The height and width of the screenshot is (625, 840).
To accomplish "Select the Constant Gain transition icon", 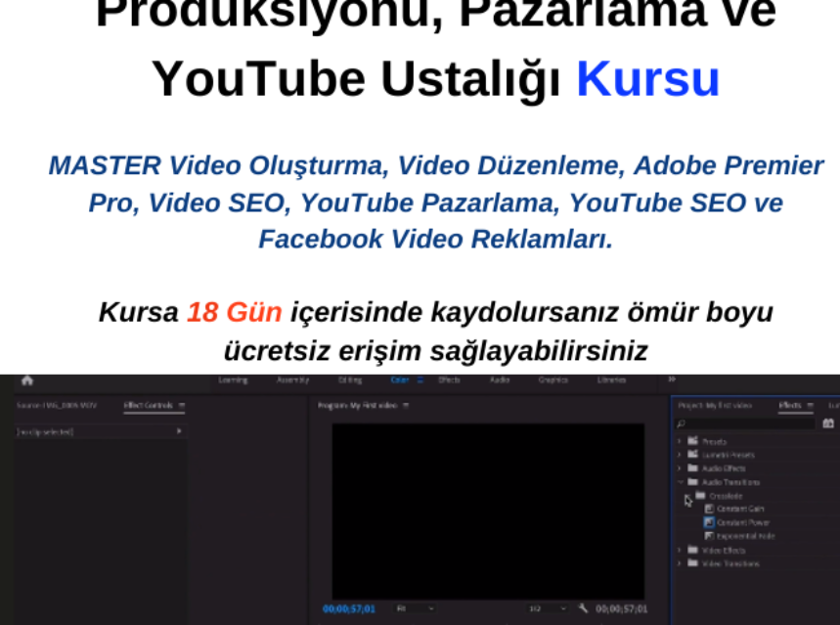I will 709,509.
